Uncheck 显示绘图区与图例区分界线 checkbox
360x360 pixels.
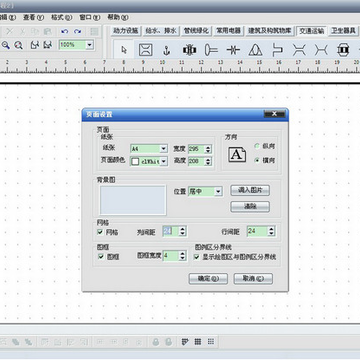197,257
